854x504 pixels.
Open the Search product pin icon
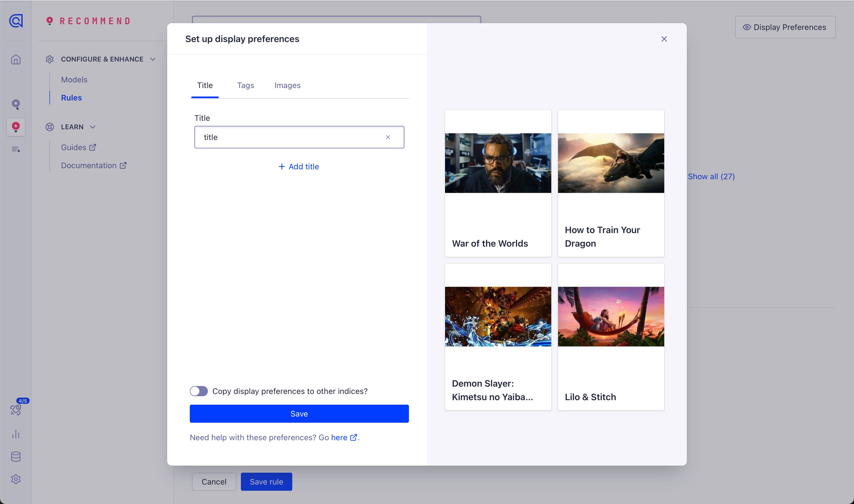coord(16,104)
